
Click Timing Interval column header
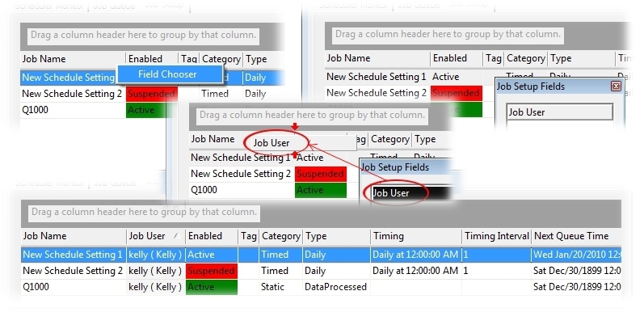pos(497,236)
